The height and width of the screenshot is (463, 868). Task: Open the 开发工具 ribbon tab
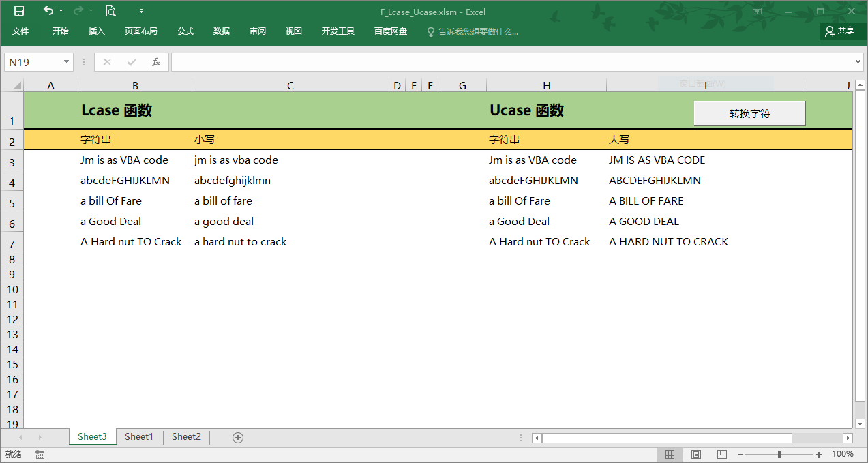(338, 31)
